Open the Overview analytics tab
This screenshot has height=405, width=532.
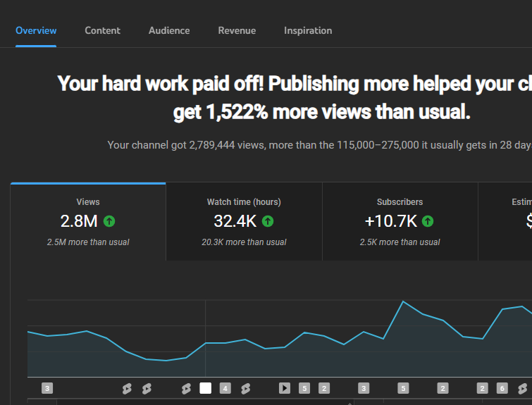pos(36,30)
